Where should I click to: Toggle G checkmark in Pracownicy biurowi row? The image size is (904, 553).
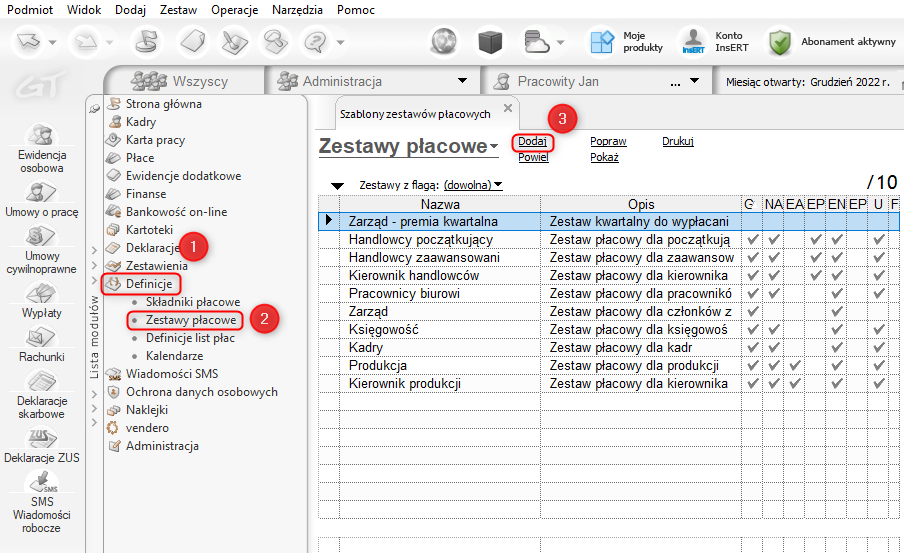point(752,294)
